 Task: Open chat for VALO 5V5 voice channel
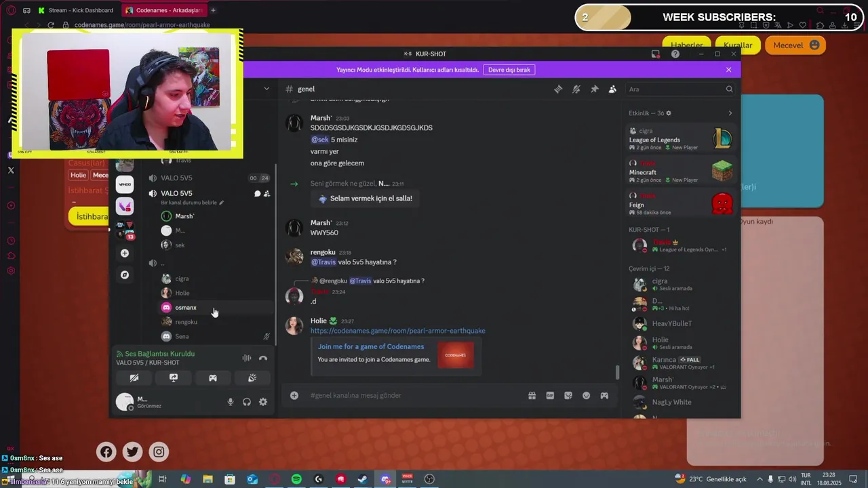point(257,194)
